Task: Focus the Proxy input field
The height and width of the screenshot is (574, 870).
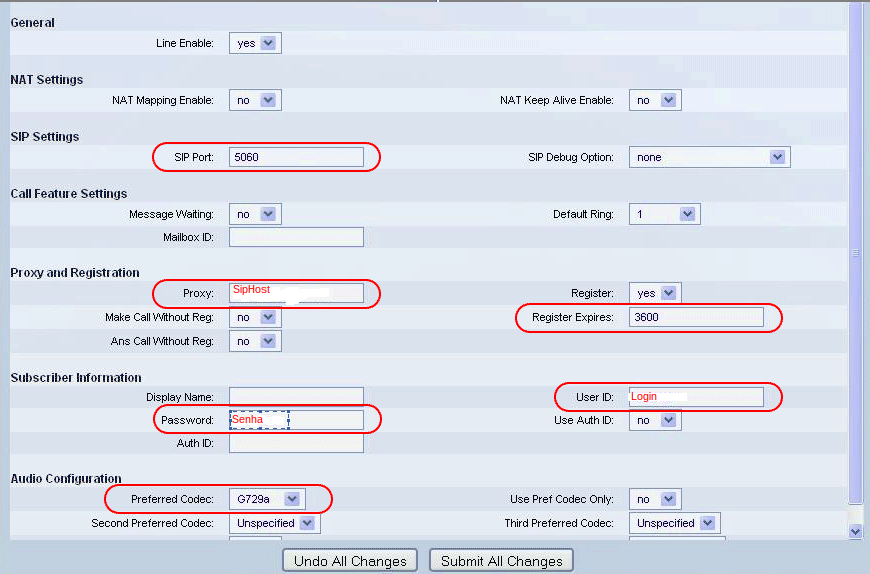Action: pos(296,293)
